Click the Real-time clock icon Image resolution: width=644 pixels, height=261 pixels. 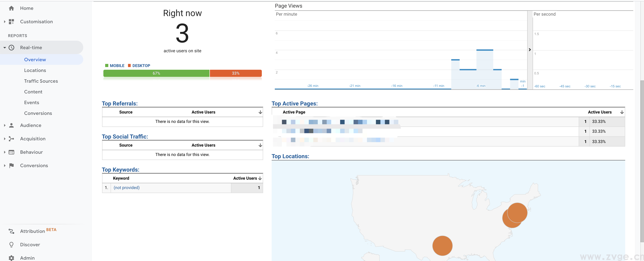(11, 47)
